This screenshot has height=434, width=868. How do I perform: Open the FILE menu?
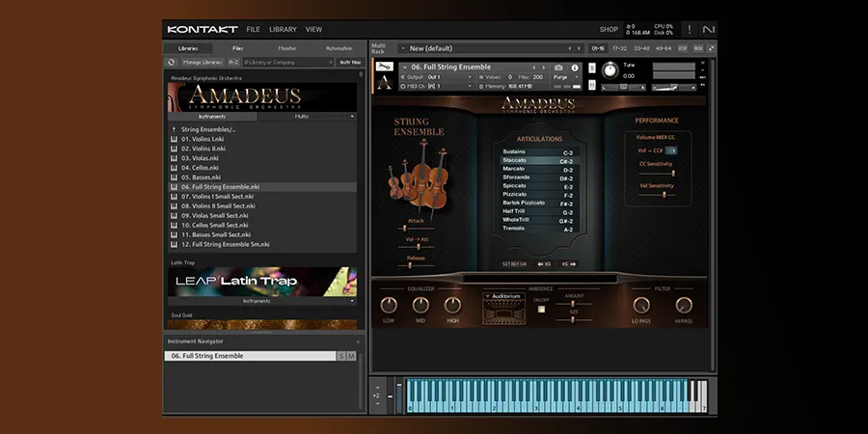[253, 29]
